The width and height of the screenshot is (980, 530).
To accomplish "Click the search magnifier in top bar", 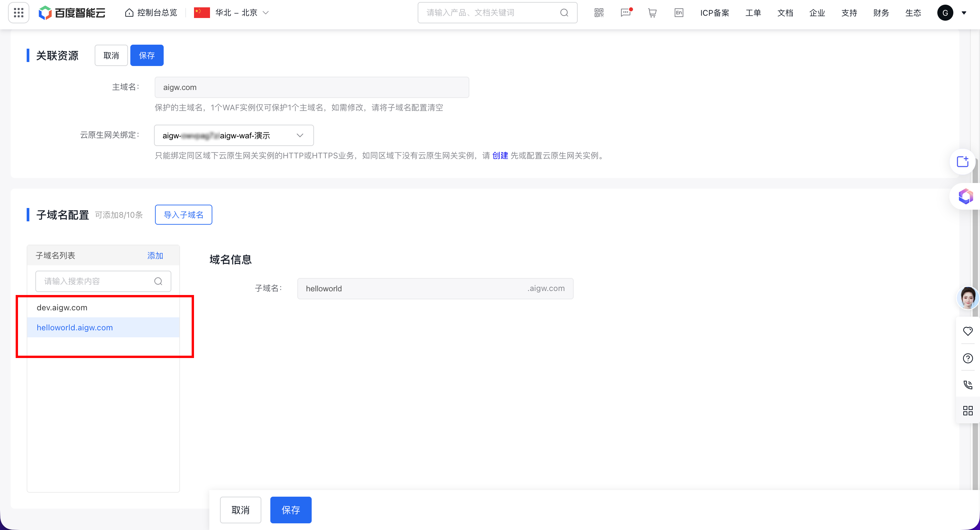I will pyautogui.click(x=564, y=13).
